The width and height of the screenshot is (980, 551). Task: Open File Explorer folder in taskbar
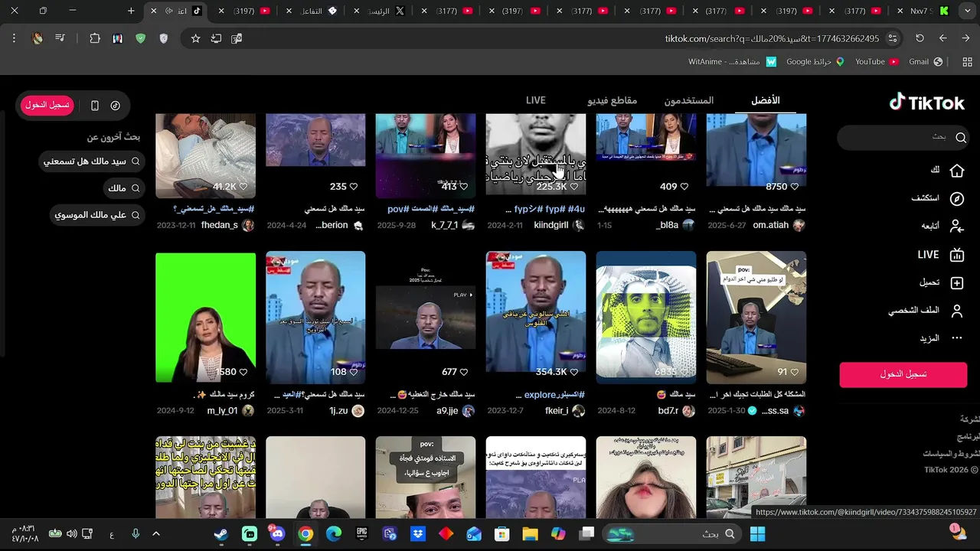530,533
